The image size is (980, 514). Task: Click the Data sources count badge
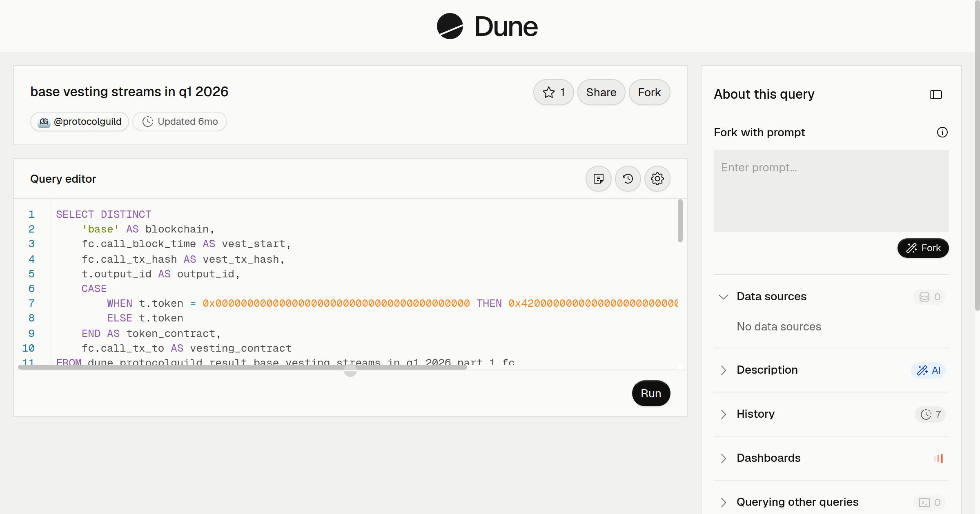[x=929, y=297]
